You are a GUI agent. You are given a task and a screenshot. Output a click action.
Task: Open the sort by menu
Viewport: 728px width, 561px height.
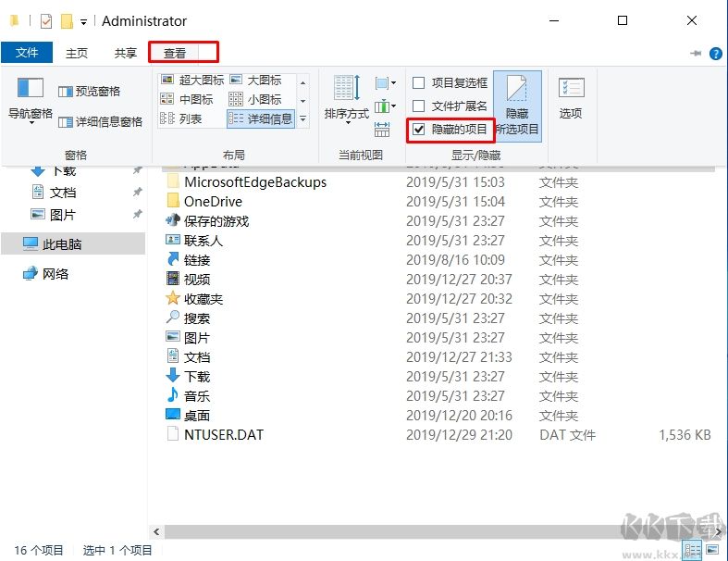346,99
